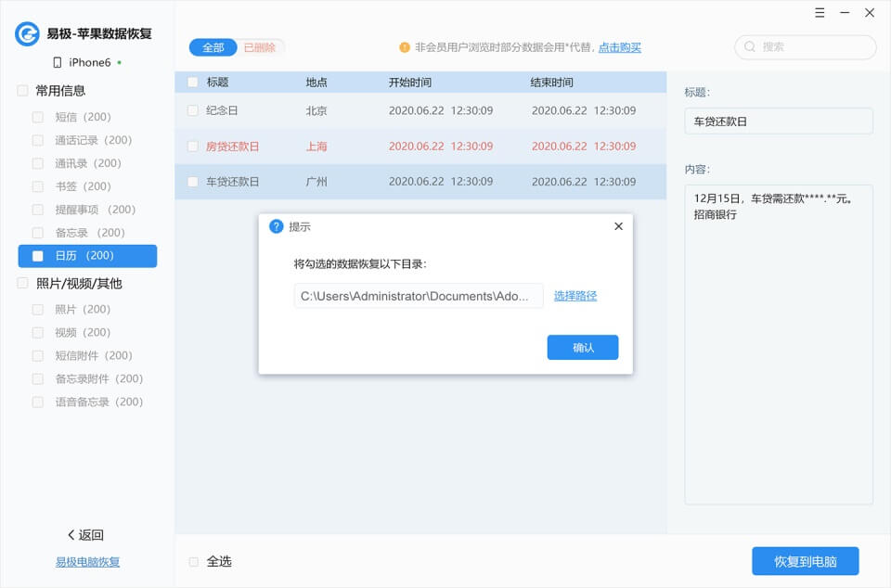This screenshot has height=588, width=891.
Task: Click the magnifier search icon
Action: click(x=750, y=46)
